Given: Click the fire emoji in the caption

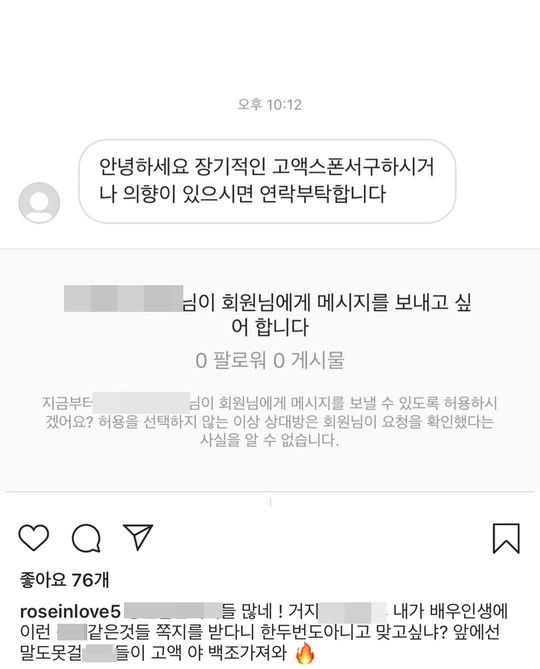Looking at the screenshot, I should coord(305,654).
